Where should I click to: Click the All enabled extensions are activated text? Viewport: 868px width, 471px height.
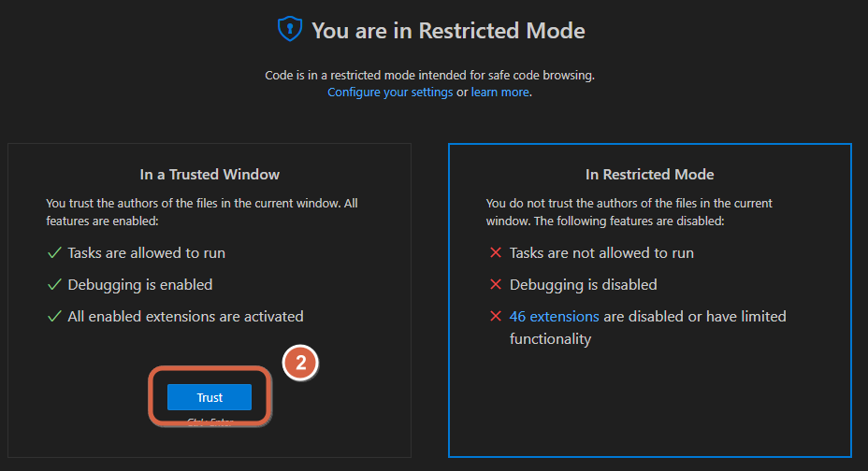point(185,316)
